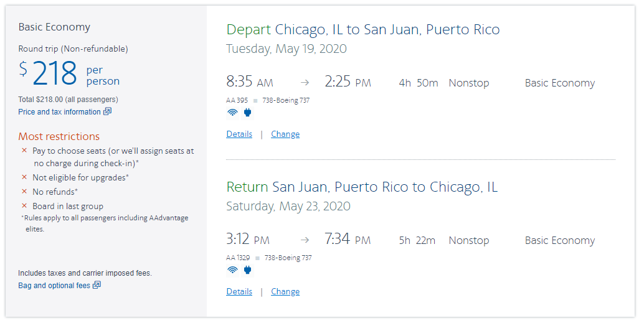Click red X beside Board in last group

(24, 206)
